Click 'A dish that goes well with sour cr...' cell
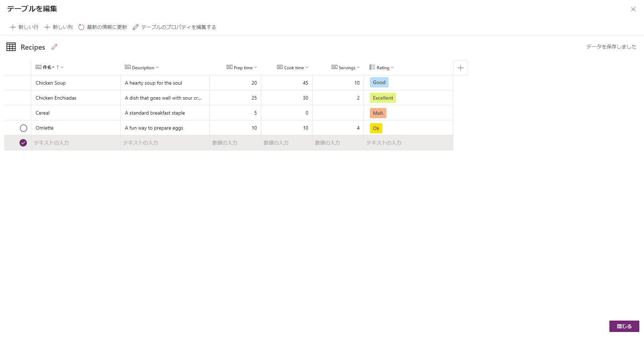The width and height of the screenshot is (644, 337). [x=165, y=98]
